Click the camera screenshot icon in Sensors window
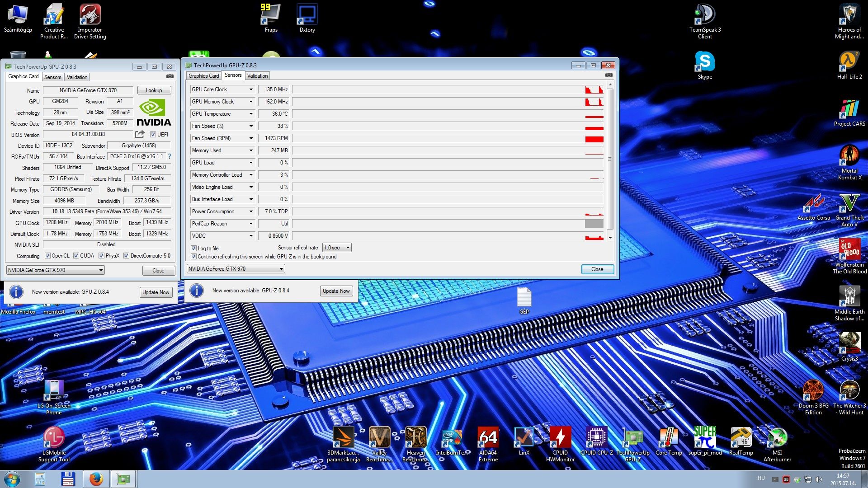Viewport: 868px width, 488px height. pos(609,75)
